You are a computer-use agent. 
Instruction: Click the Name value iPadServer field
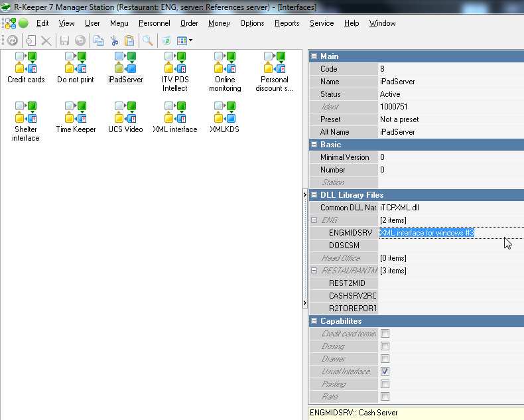(x=451, y=81)
